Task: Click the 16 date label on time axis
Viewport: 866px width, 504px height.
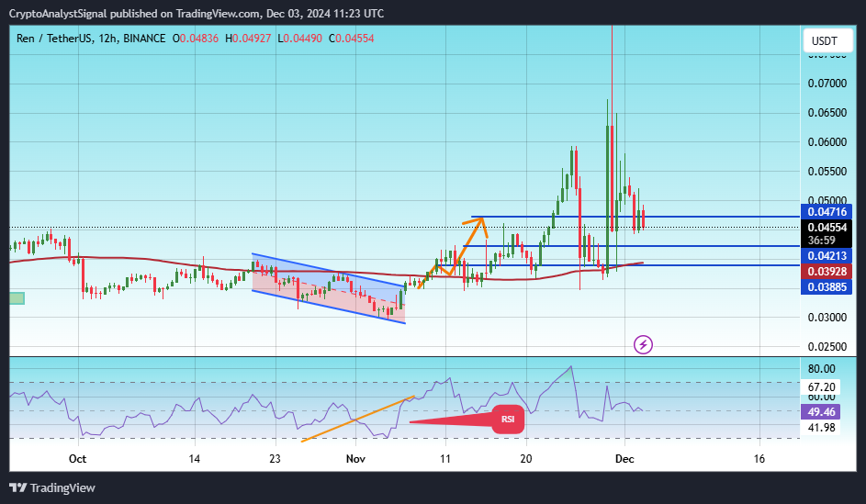Action: (759, 459)
